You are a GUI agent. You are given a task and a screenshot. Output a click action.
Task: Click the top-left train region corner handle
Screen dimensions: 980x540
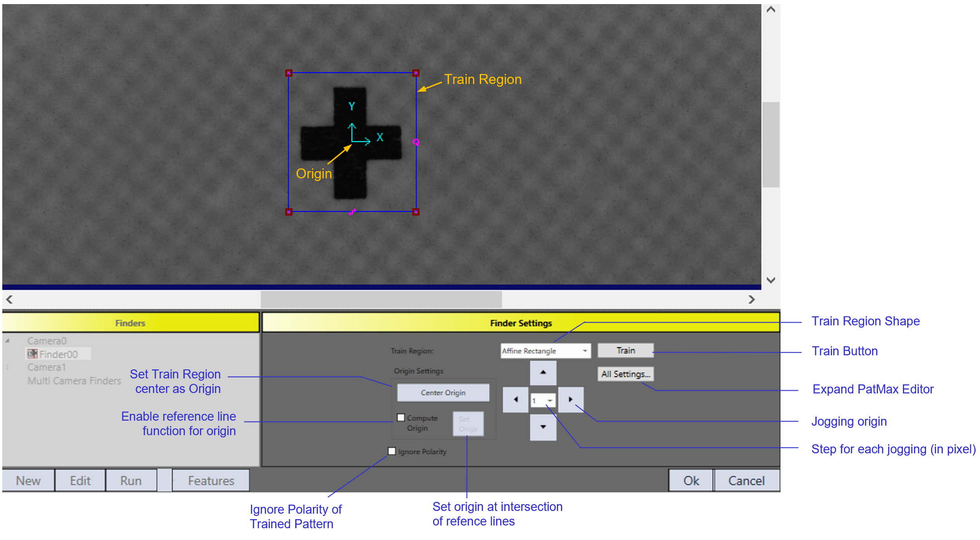[x=289, y=73]
